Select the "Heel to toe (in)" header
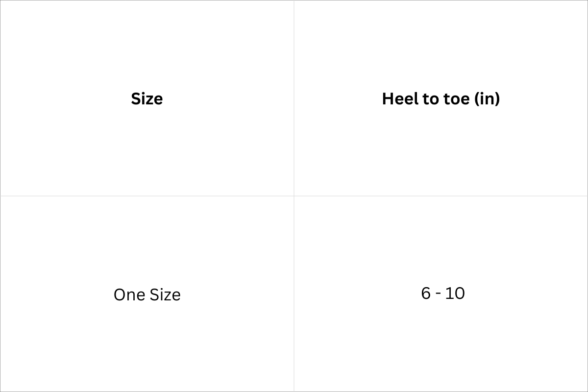588x392 pixels. 441,98
